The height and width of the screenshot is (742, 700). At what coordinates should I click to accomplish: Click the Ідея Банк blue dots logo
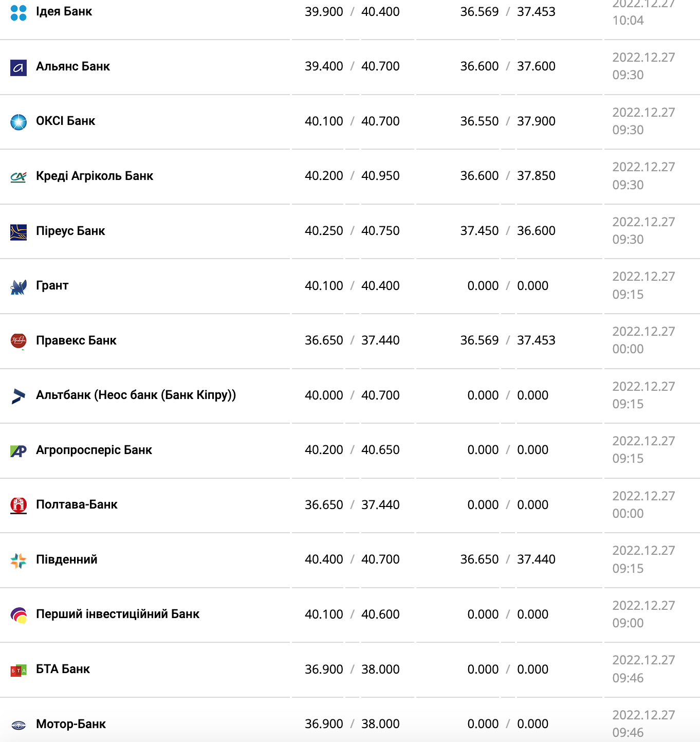click(19, 13)
